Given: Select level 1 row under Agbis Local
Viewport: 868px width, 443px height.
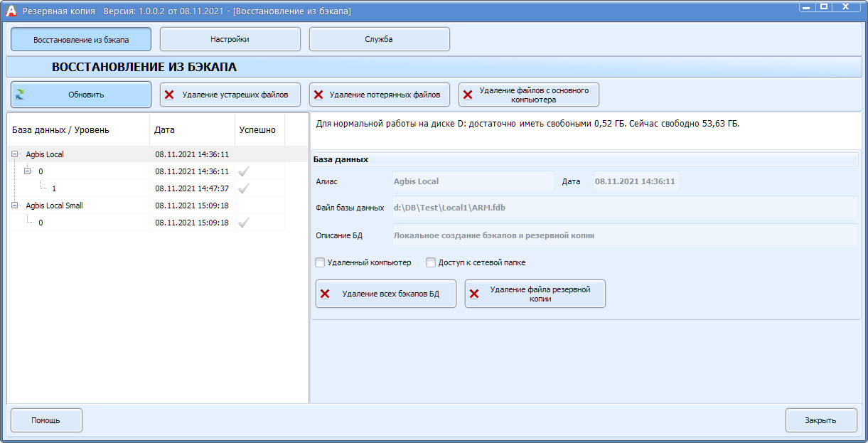Looking at the screenshot, I should (146, 188).
